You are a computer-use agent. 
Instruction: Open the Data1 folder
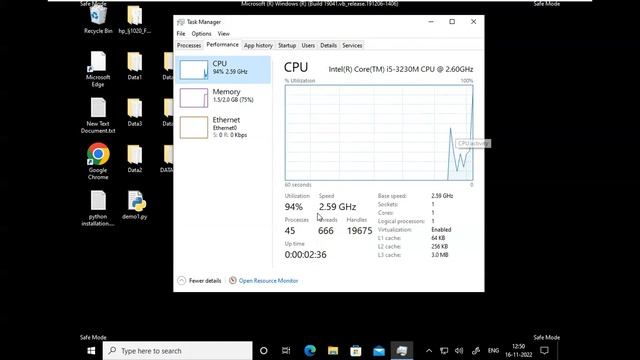pos(134,65)
